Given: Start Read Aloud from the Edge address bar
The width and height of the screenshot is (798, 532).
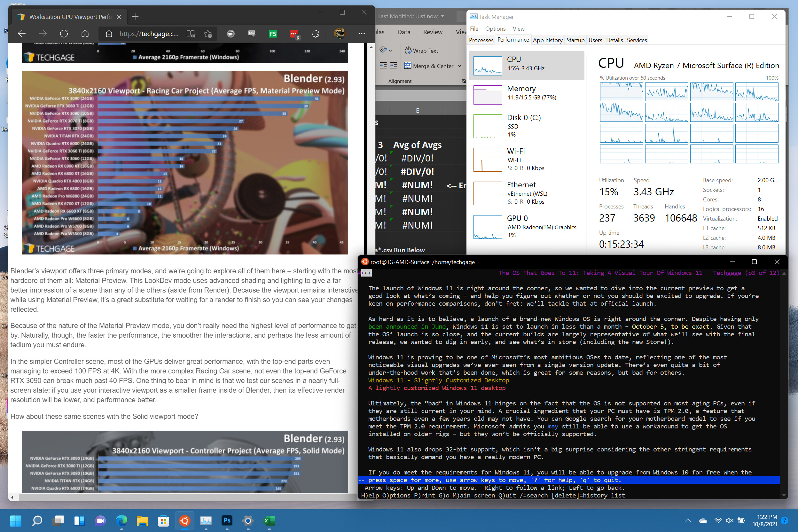Looking at the screenshot, I should point(191,34).
